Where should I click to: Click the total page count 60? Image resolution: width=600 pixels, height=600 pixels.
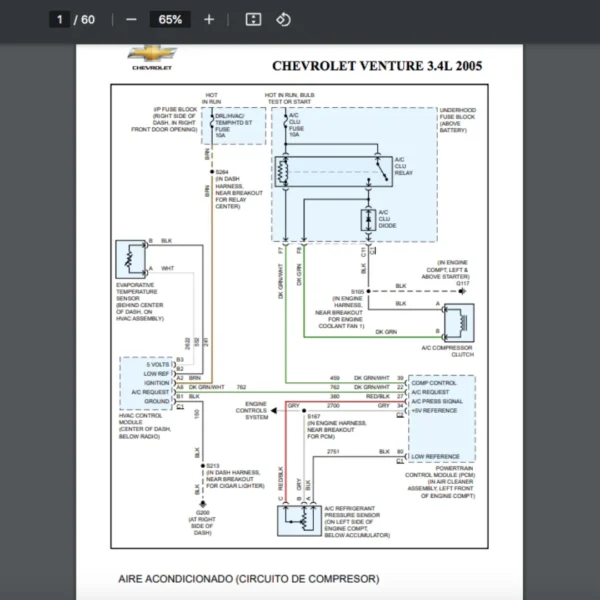(x=88, y=19)
